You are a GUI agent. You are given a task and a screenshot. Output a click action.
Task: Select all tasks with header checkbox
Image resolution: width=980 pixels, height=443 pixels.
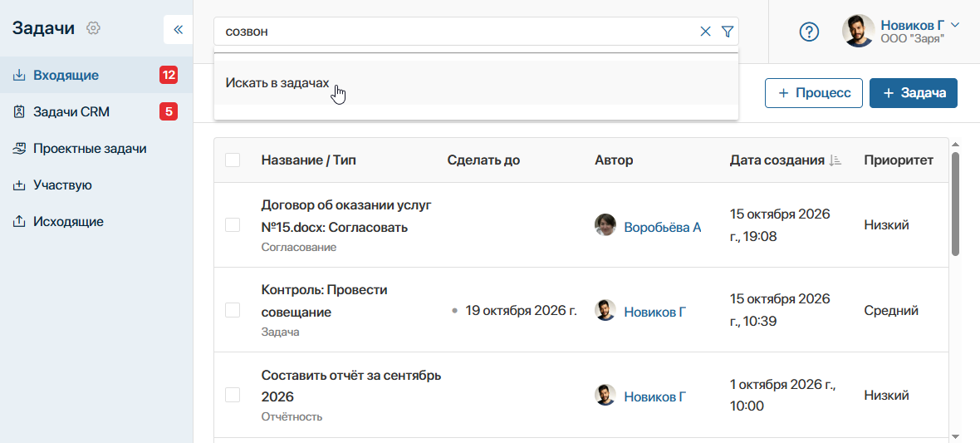point(233,160)
